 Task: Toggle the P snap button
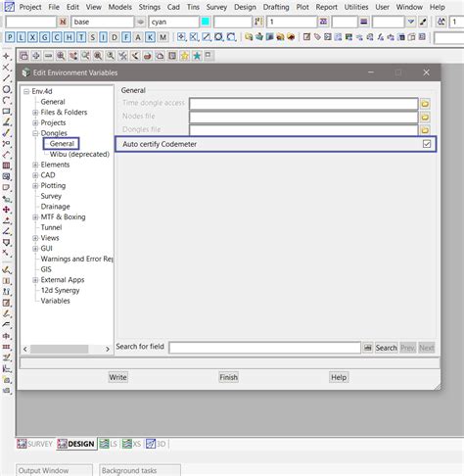[x=10, y=37]
